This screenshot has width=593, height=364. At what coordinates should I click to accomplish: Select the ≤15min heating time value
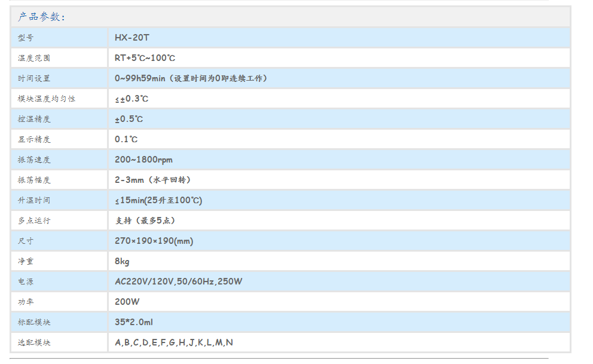click(x=158, y=200)
